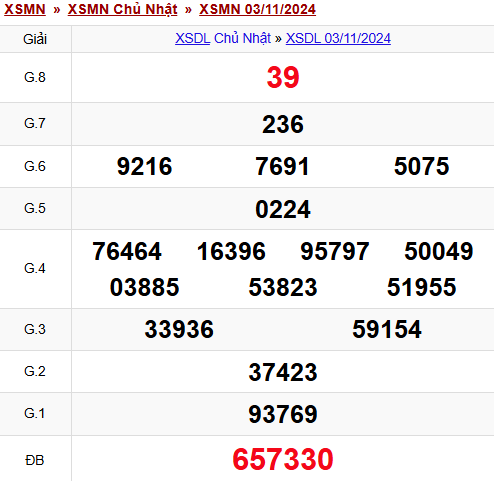Click the G.6 number 7691
The height and width of the screenshot is (481, 494).
point(282,166)
